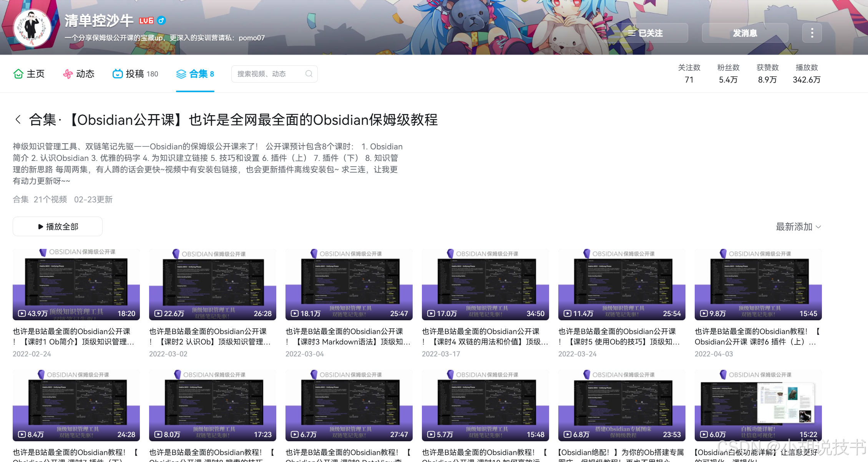Click the 课时2 认识Ob video title
The image size is (868, 462).
click(x=210, y=336)
